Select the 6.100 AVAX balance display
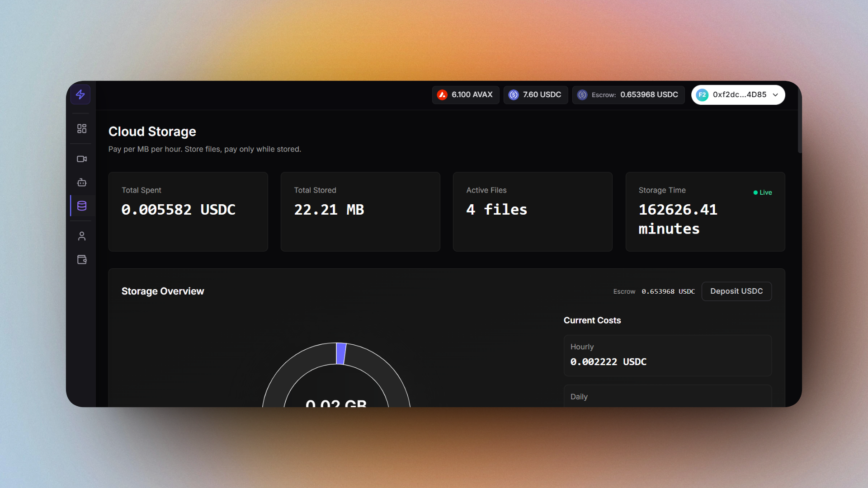Image resolution: width=868 pixels, height=488 pixels. tap(465, 95)
